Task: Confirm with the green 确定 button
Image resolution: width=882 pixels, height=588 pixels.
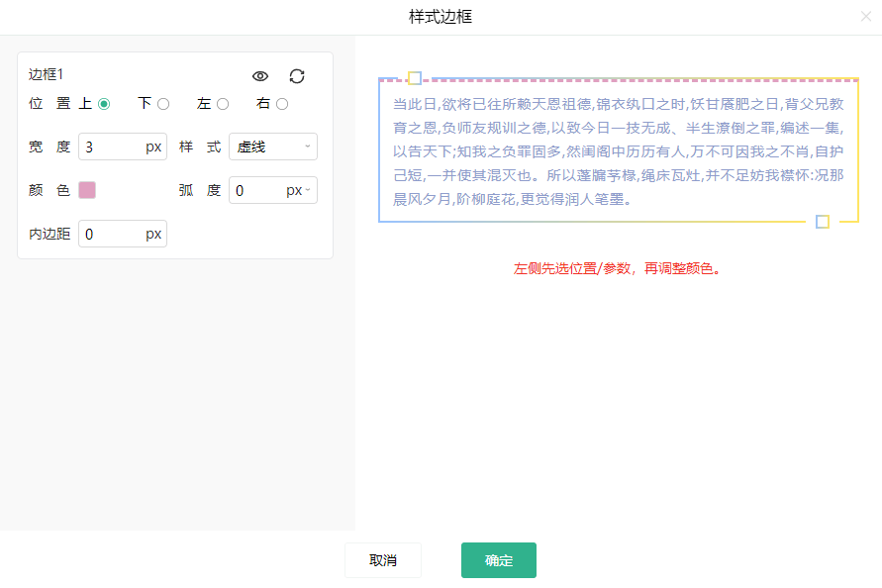Action: 498,560
